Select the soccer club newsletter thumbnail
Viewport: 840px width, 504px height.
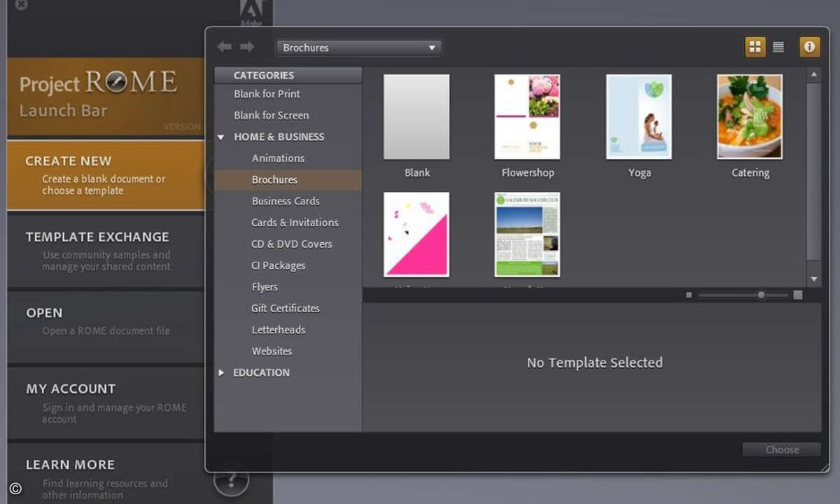coord(527,234)
